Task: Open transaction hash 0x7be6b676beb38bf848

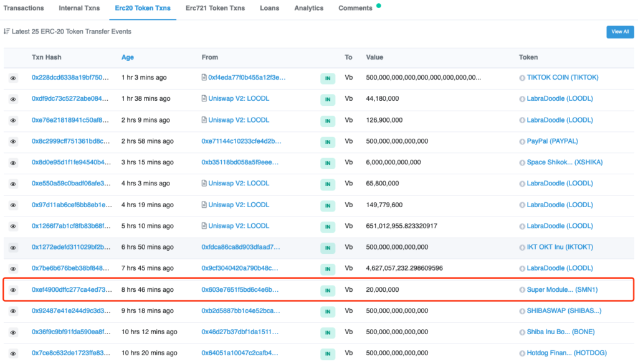Action: (70, 268)
